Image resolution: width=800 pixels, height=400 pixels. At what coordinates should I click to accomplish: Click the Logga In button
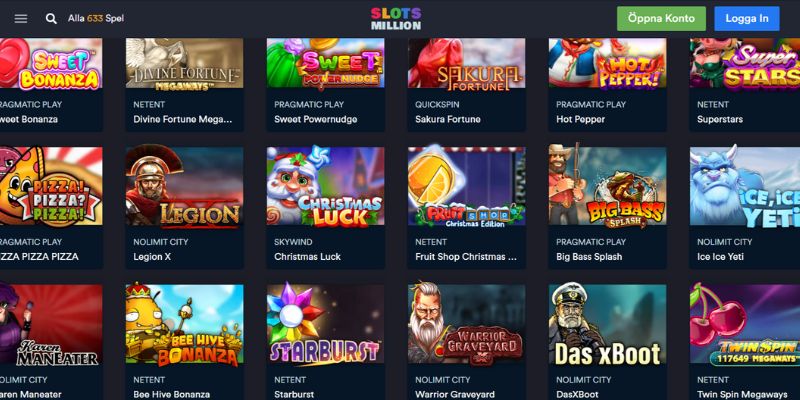pos(747,19)
